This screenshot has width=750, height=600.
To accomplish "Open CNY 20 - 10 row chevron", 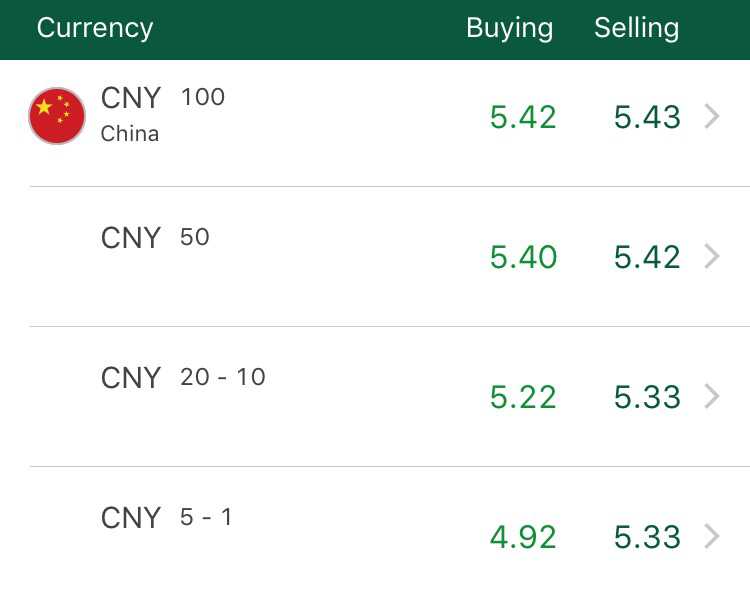I will [712, 397].
